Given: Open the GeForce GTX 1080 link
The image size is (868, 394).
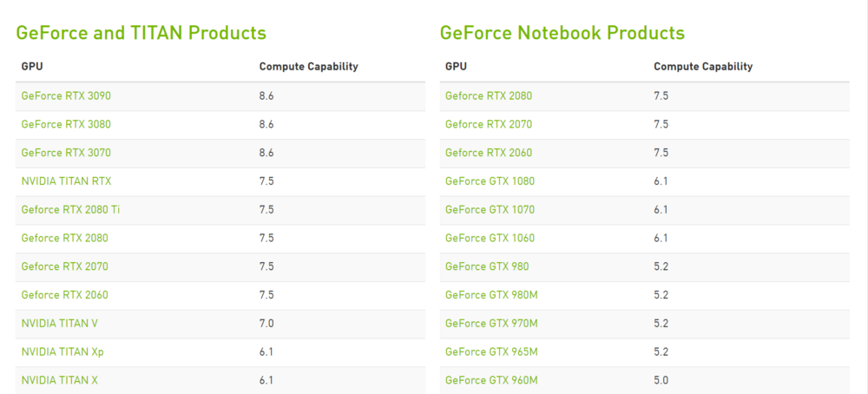Looking at the screenshot, I should tap(490, 181).
